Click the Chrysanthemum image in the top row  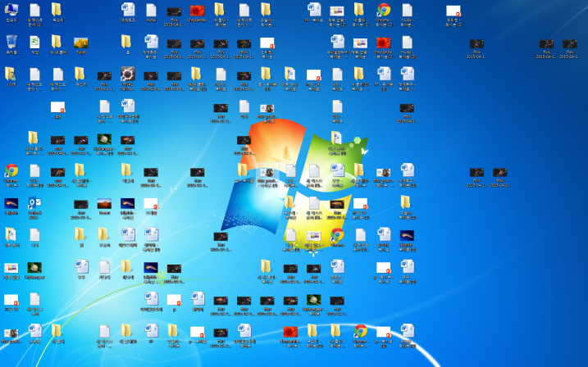pyautogui.click(x=197, y=11)
